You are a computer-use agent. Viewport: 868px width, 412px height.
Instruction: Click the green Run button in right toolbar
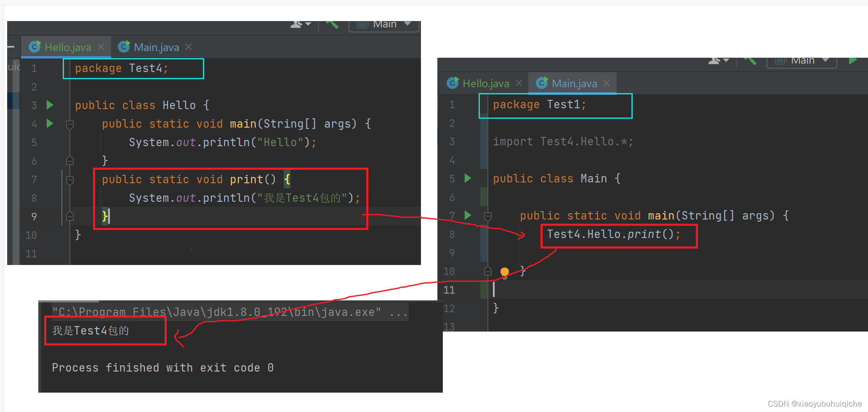click(853, 61)
